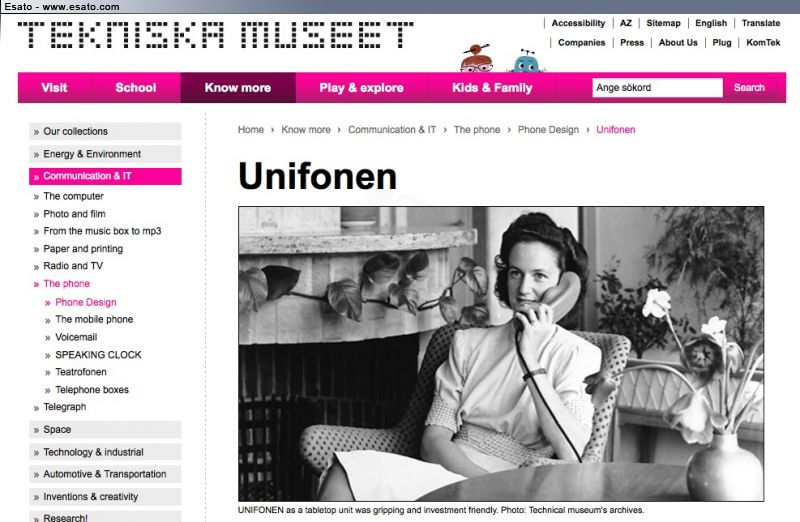Go to Home breadcrumb link
The width and height of the screenshot is (800, 522).
point(251,130)
